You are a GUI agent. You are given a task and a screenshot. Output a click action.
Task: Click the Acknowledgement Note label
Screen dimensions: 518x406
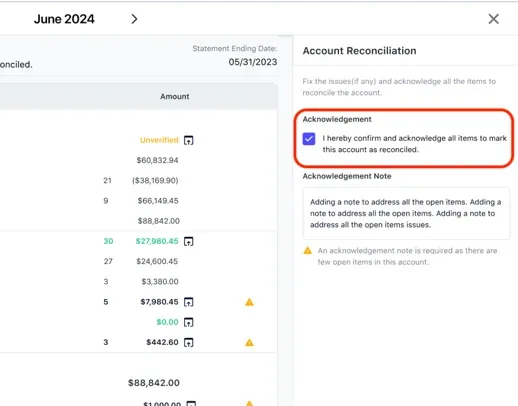pyautogui.click(x=347, y=176)
